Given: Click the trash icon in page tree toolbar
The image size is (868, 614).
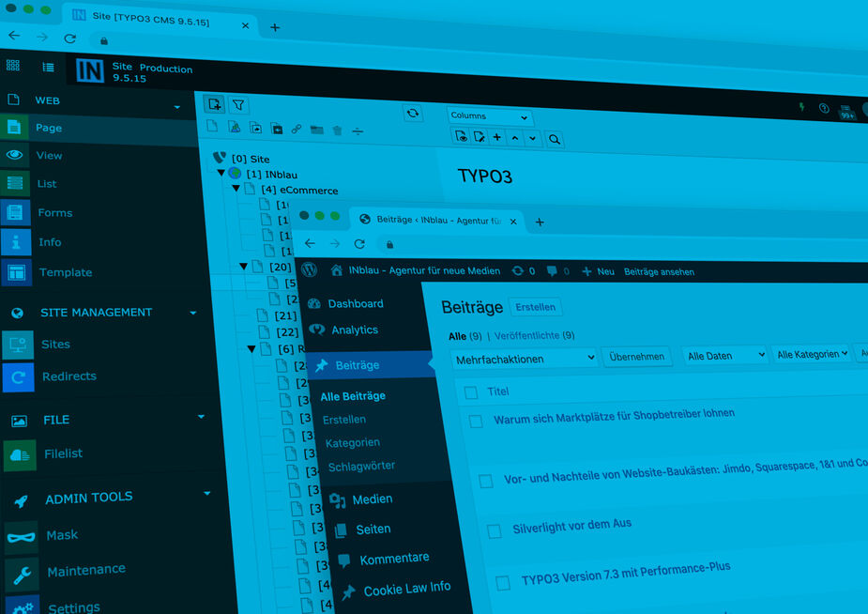Looking at the screenshot, I should click(337, 130).
